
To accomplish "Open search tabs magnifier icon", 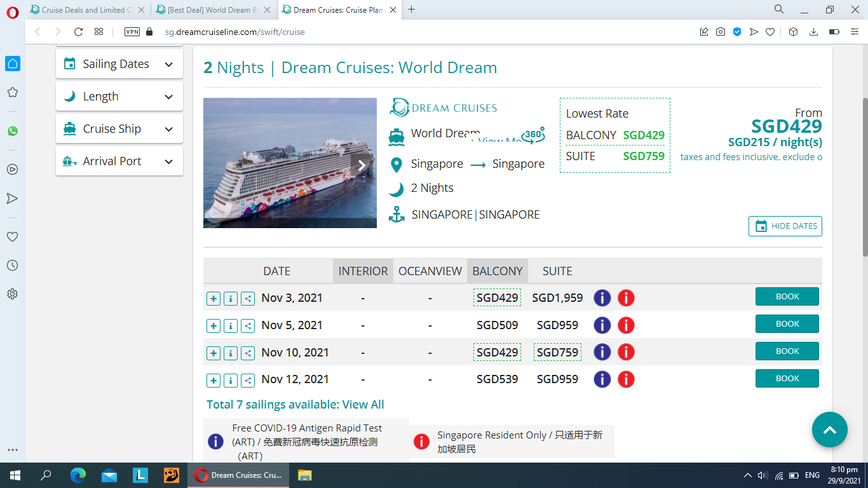I will pyautogui.click(x=779, y=10).
